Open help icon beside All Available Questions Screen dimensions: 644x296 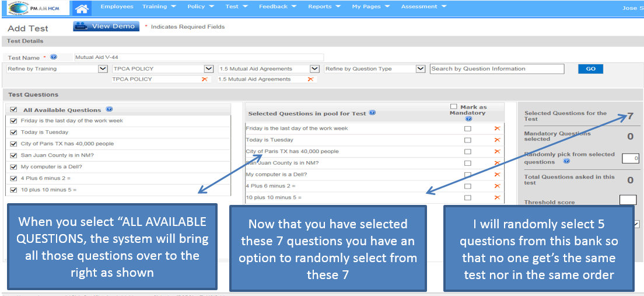(x=109, y=109)
